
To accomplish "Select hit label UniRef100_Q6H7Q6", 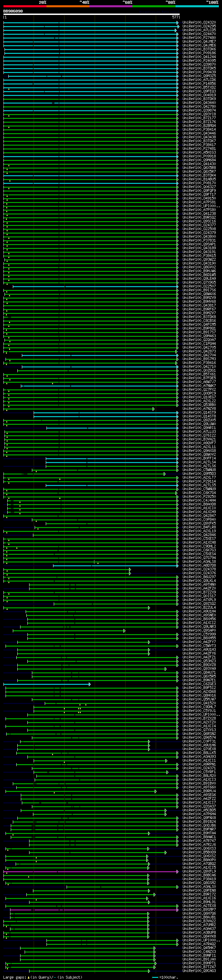I will coord(199,913).
